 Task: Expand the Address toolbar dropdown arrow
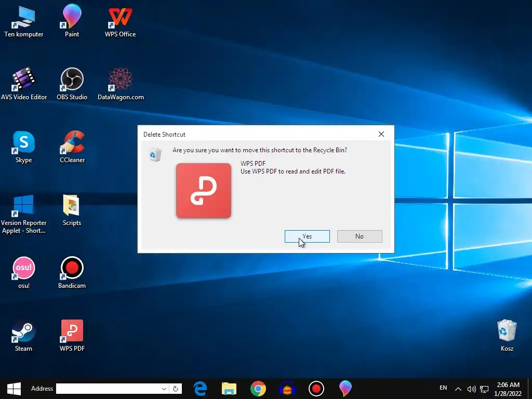pyautogui.click(x=164, y=389)
